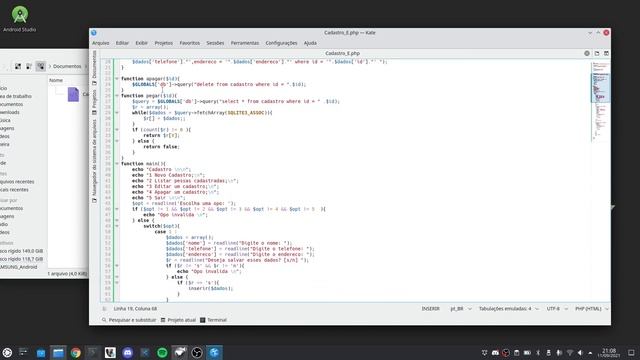Switch file manager to icons view mode
The height and width of the screenshot is (360, 640).
(x=18, y=66)
